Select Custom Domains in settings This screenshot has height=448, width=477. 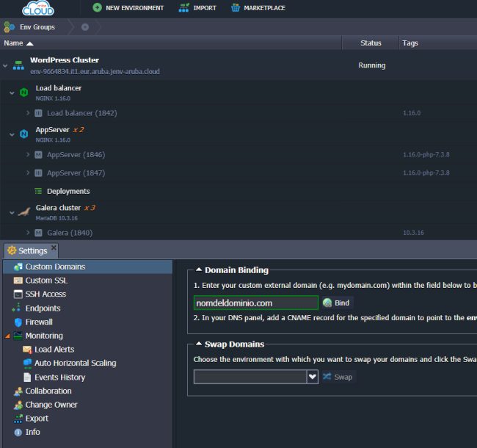[88, 267]
